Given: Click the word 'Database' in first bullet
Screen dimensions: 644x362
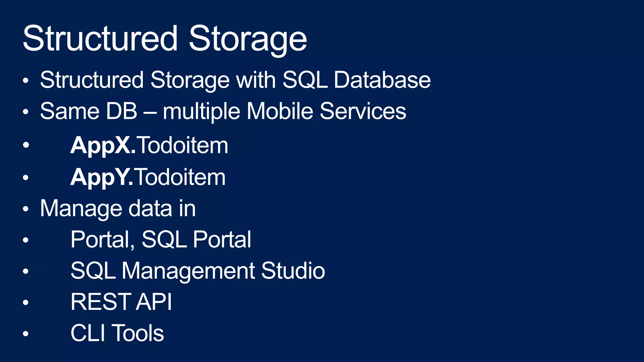Looking at the screenshot, I should point(382,80).
